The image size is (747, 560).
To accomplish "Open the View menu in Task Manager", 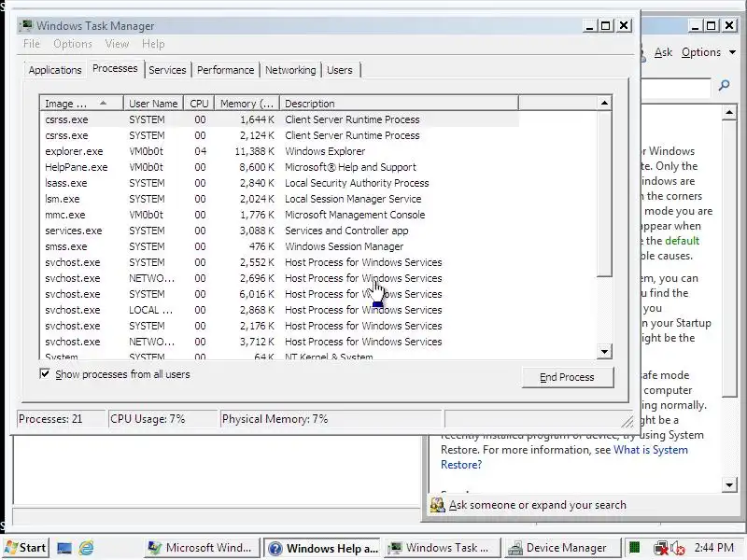I will pos(117,44).
